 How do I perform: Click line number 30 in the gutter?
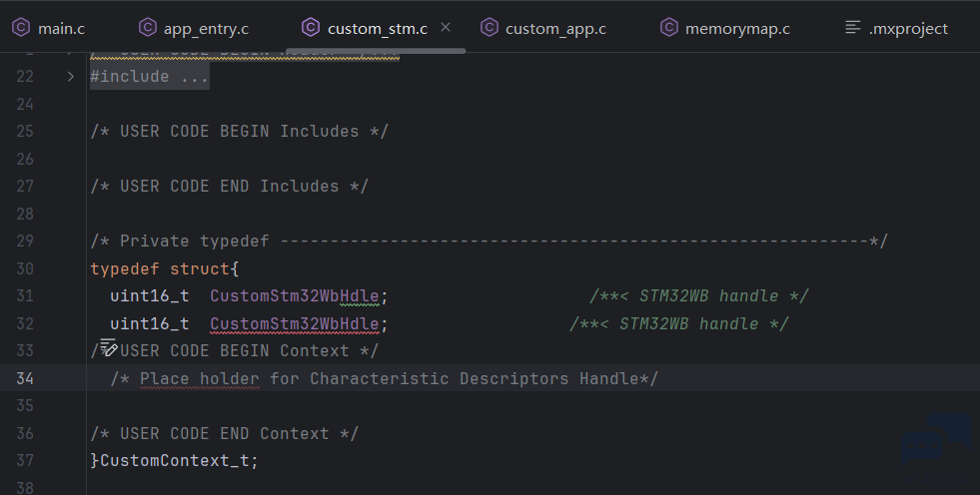coord(25,268)
